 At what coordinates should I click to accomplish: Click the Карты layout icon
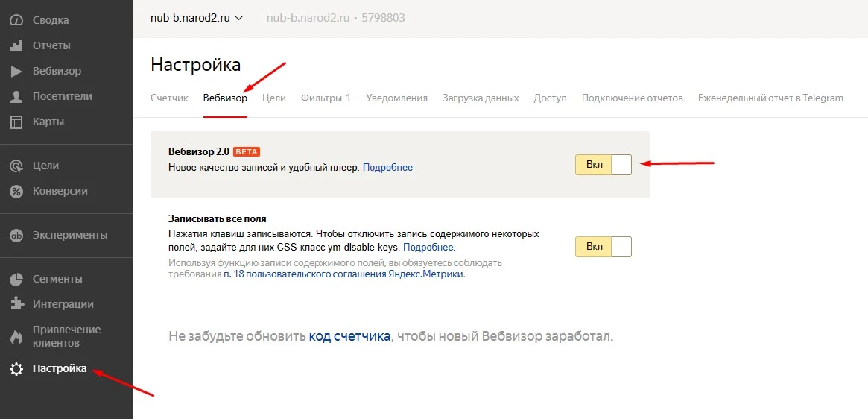click(16, 122)
